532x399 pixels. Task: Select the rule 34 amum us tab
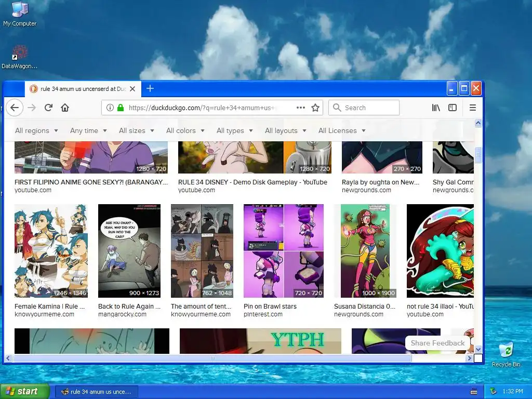pyautogui.click(x=83, y=89)
